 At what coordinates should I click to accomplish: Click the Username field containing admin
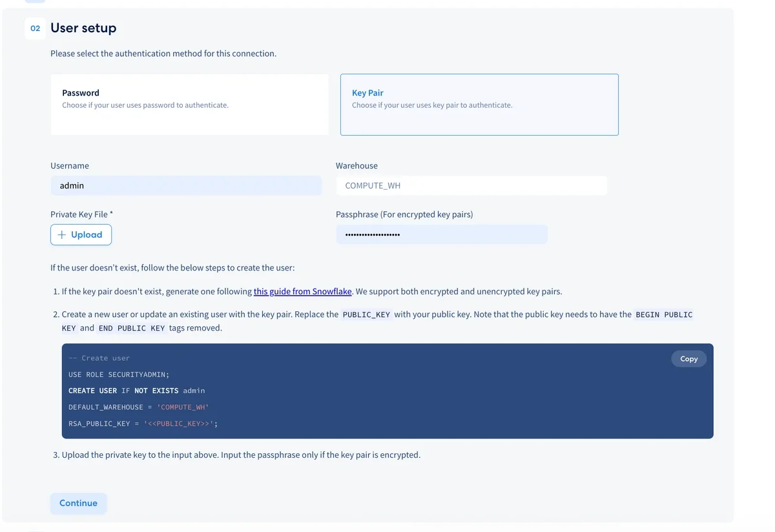pos(186,185)
